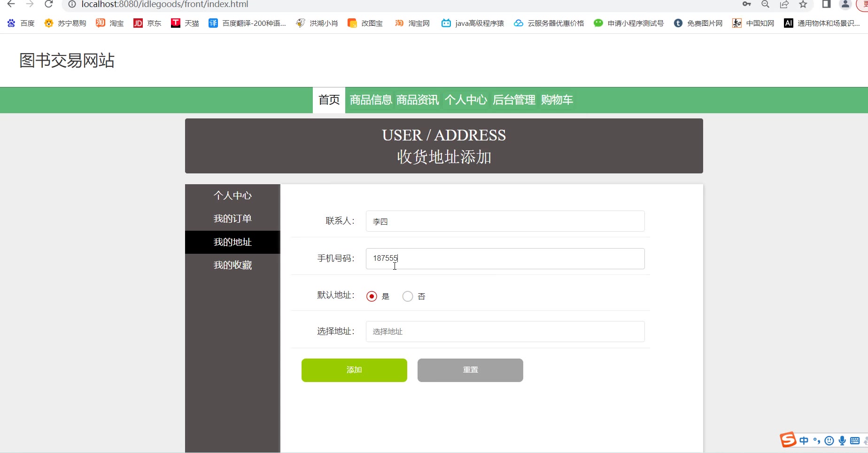This screenshot has width=868, height=453.
Task: Click the 联系人 input field
Action: click(x=505, y=221)
